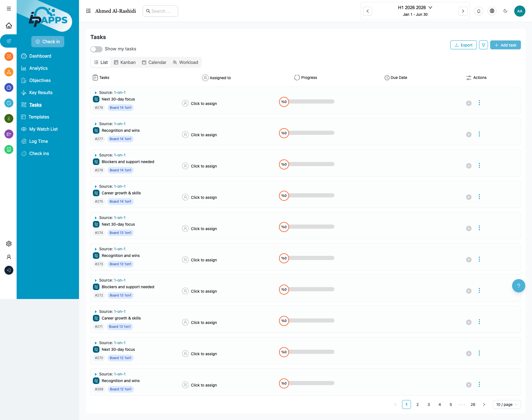
Task: Open the H1 2026 period dropdown
Action: [415, 7]
